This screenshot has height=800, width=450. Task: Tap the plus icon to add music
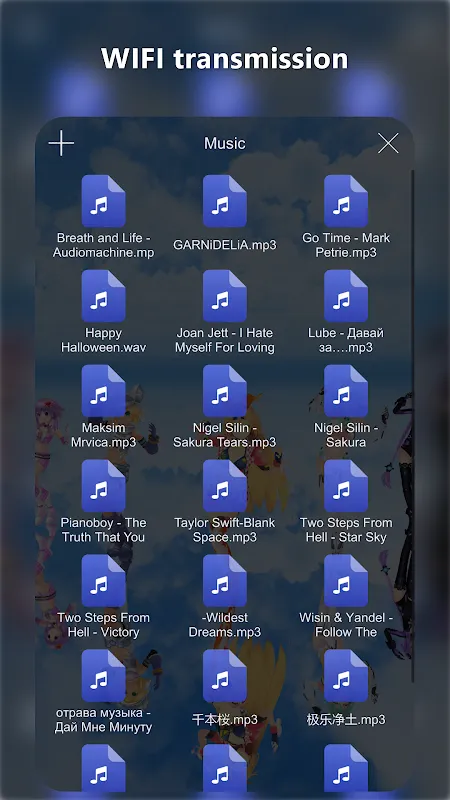pyautogui.click(x=61, y=143)
